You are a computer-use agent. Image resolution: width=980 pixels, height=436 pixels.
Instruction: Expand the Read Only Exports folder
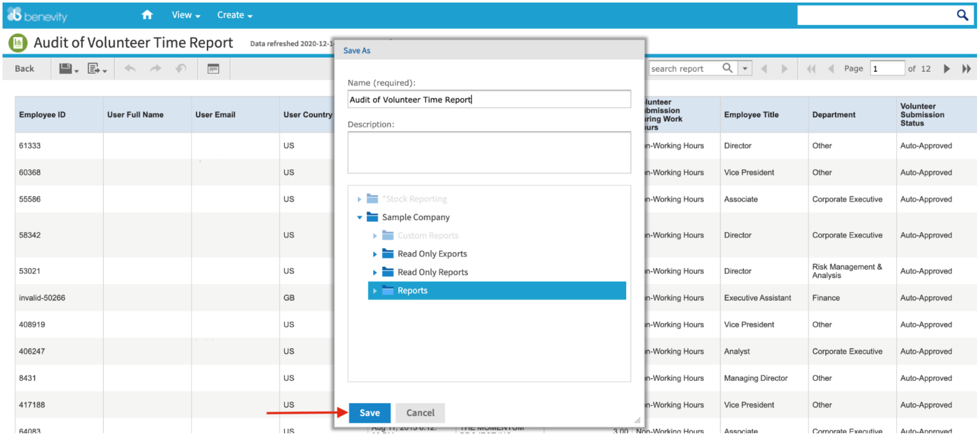(x=375, y=254)
